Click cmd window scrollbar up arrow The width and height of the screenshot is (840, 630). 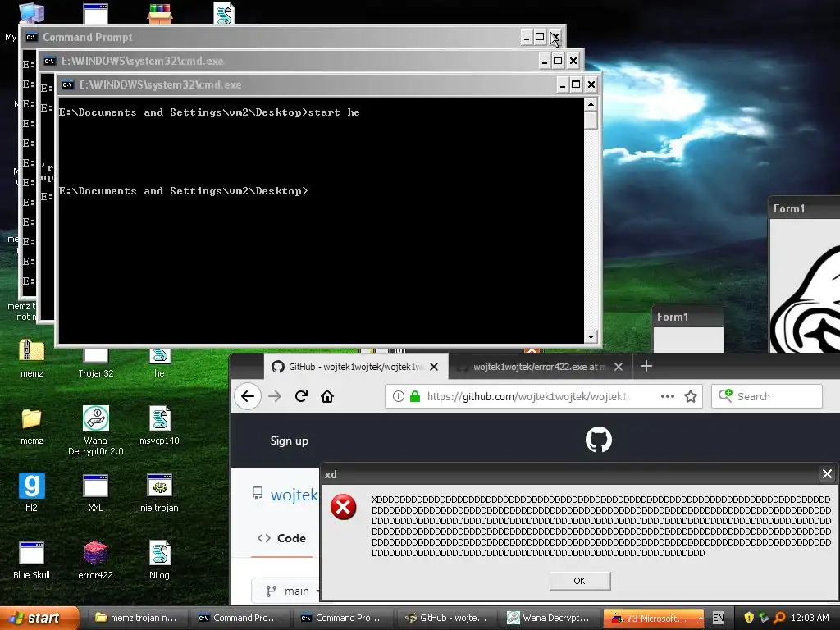pyautogui.click(x=591, y=104)
